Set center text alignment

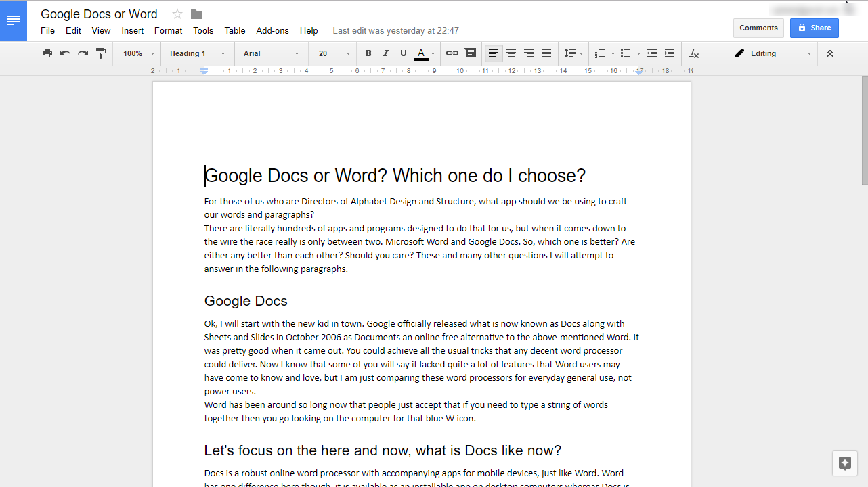511,53
